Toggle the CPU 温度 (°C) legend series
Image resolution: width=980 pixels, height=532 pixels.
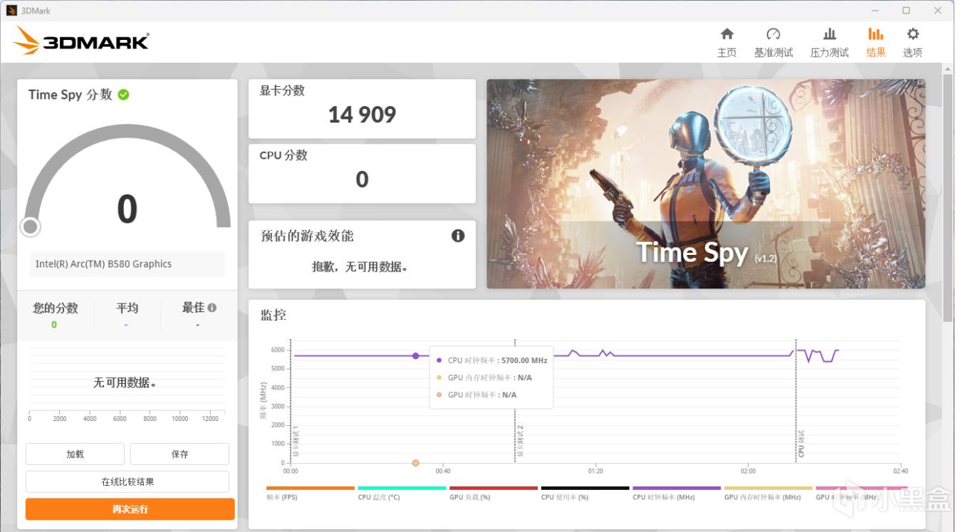402,493
